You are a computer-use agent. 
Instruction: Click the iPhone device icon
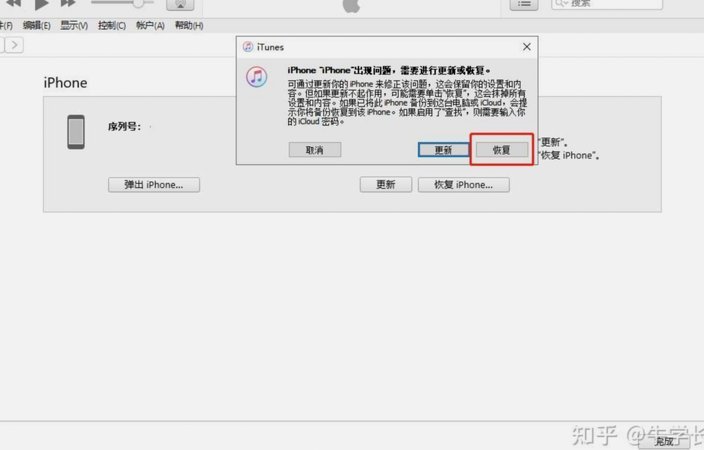coord(76,132)
